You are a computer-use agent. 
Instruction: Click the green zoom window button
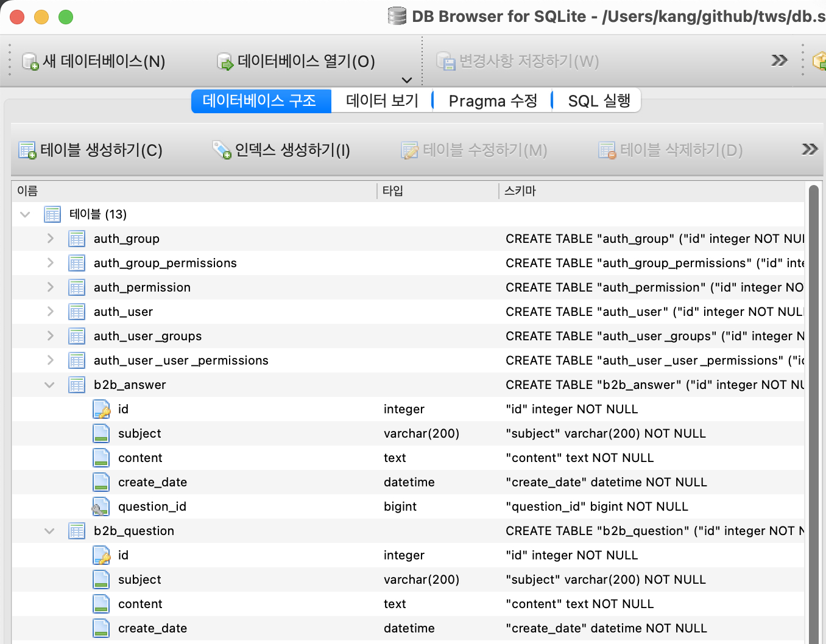coord(66,17)
